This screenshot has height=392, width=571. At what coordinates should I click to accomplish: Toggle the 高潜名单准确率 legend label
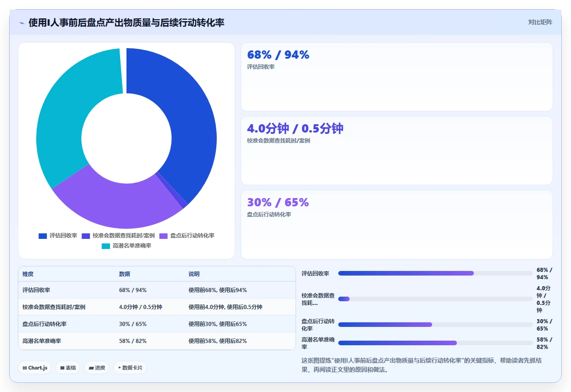[x=132, y=246]
